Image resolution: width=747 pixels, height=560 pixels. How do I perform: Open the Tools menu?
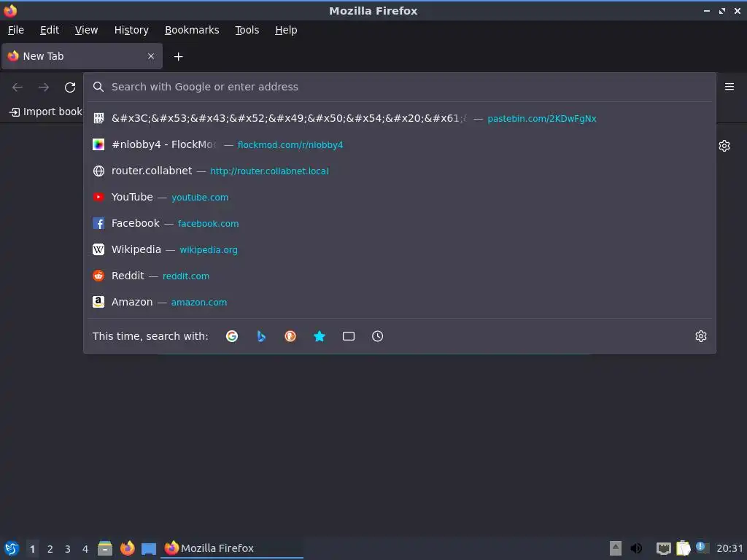point(247,30)
